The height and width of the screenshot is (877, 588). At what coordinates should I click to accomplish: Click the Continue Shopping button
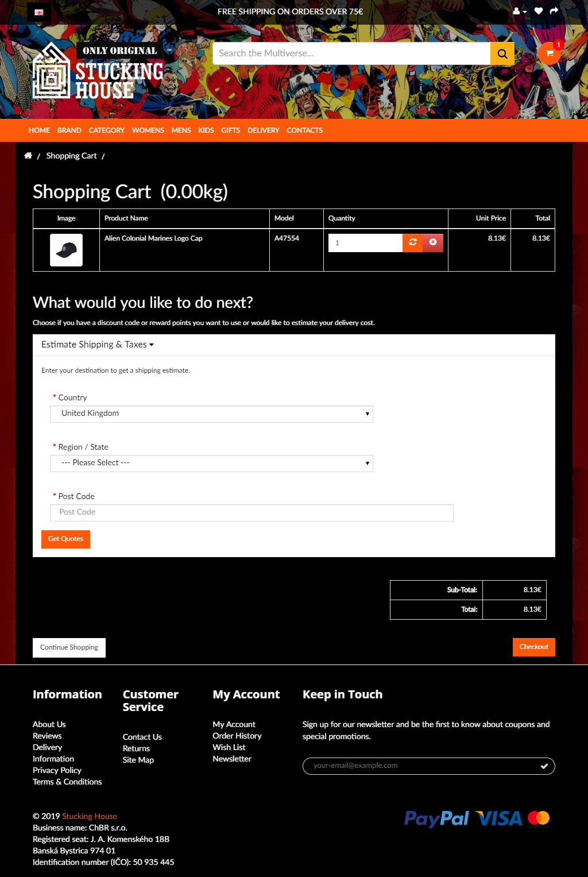coord(69,647)
